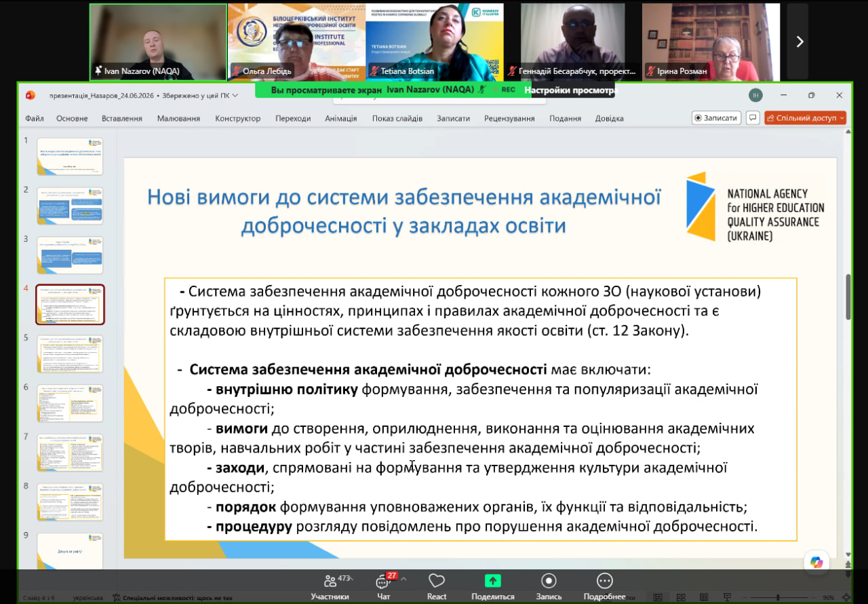This screenshot has width=868, height=604.
Task: Click the PowerPoint app icon in title bar
Action: tap(30, 96)
